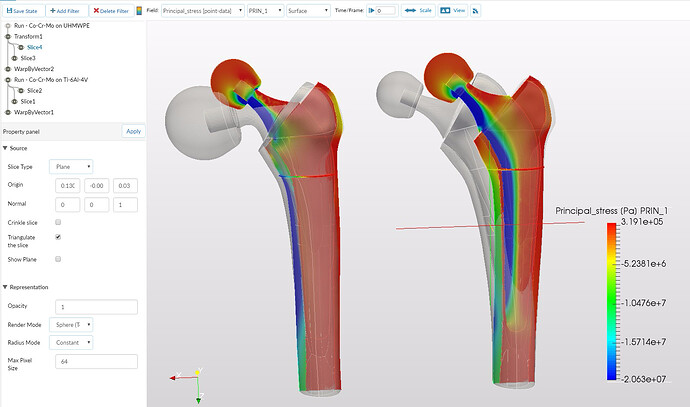Enable the Crinkle slice checkbox
This screenshot has width=690, height=407.
tap(58, 222)
